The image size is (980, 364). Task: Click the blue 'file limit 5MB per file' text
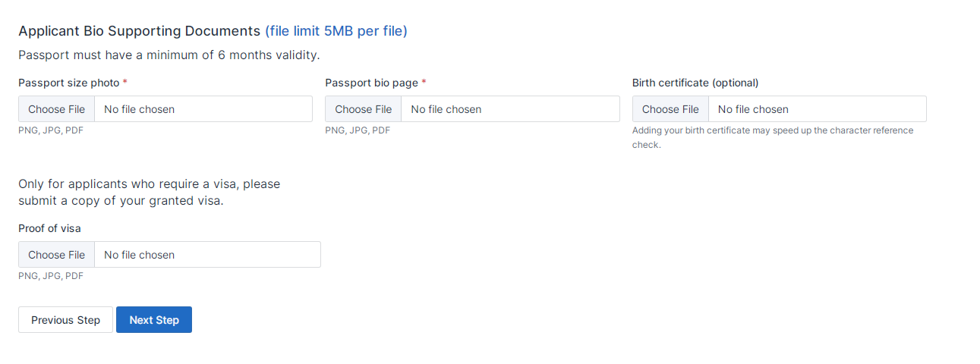tap(336, 31)
